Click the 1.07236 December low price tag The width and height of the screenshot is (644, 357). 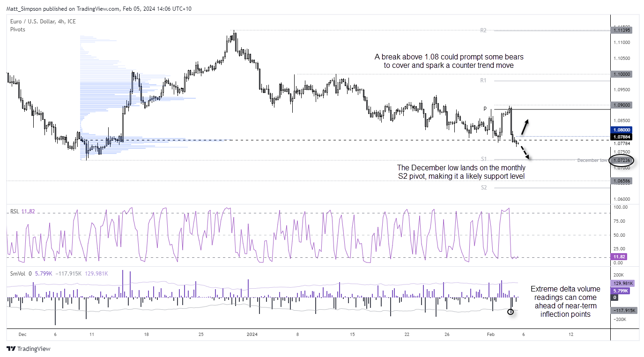pos(622,160)
